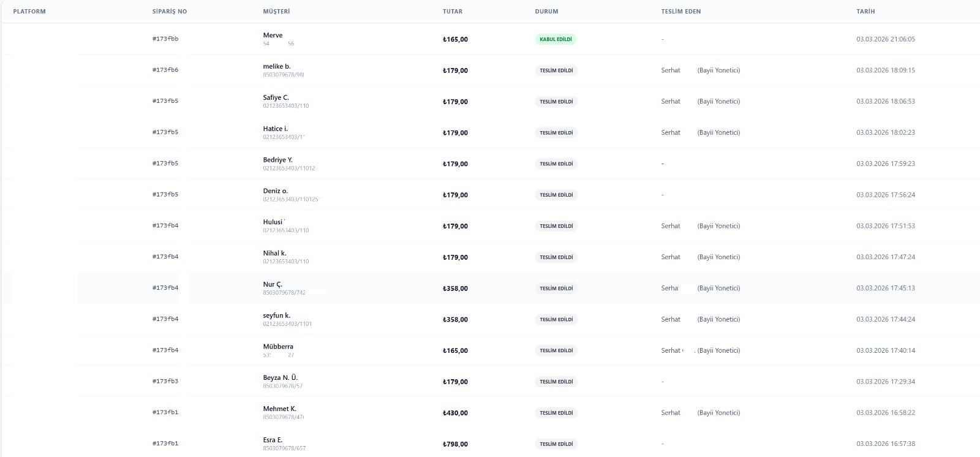Click Mübberra's order number #173fb4

[165, 350]
